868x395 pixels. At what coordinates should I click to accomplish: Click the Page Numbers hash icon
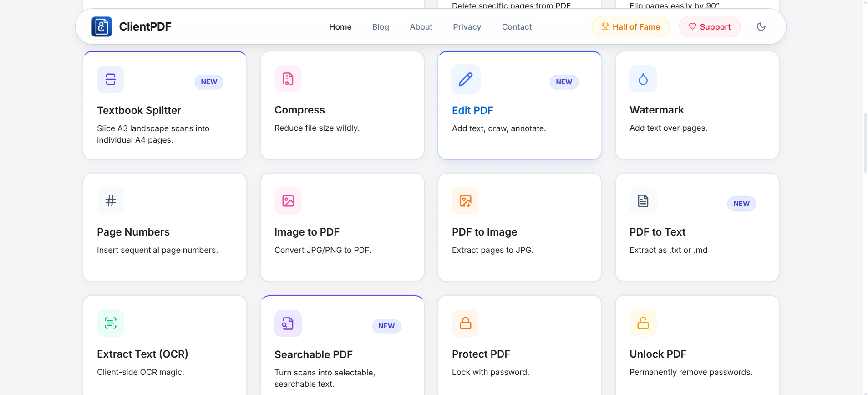coord(111,201)
